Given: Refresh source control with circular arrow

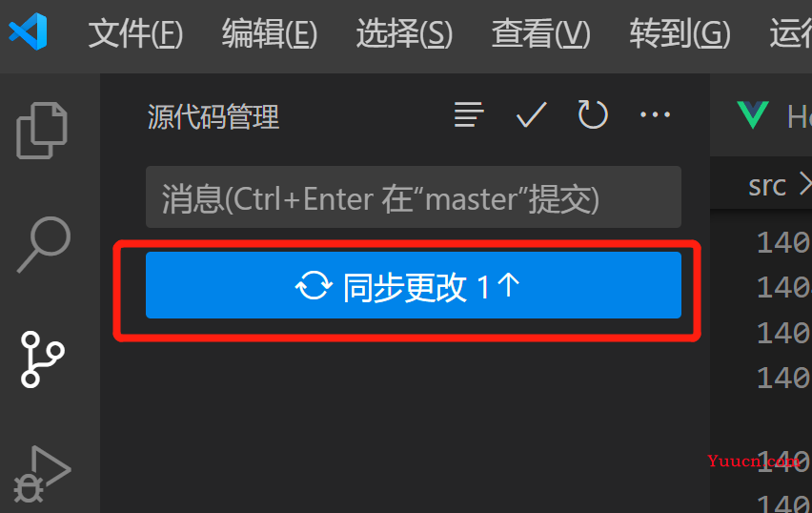Looking at the screenshot, I should (593, 114).
